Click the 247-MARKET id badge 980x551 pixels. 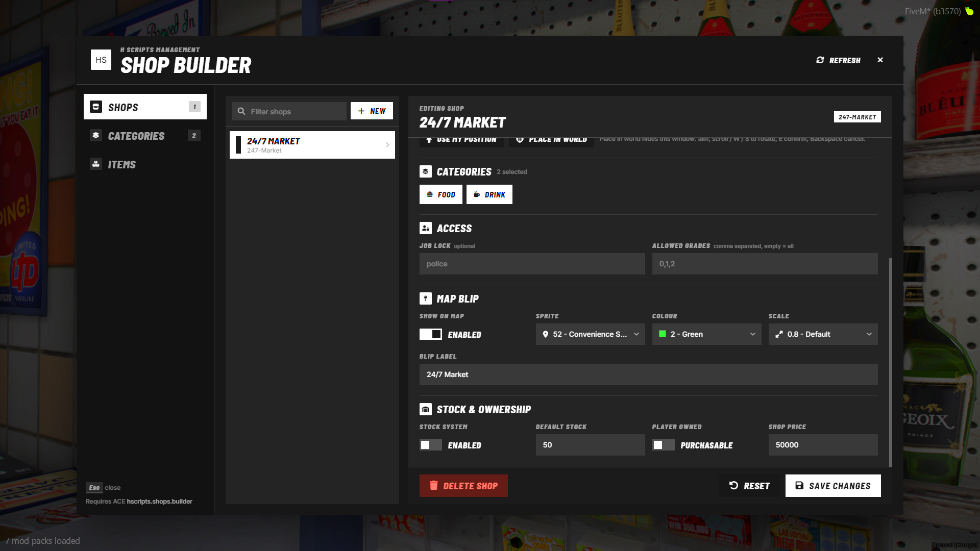click(857, 117)
